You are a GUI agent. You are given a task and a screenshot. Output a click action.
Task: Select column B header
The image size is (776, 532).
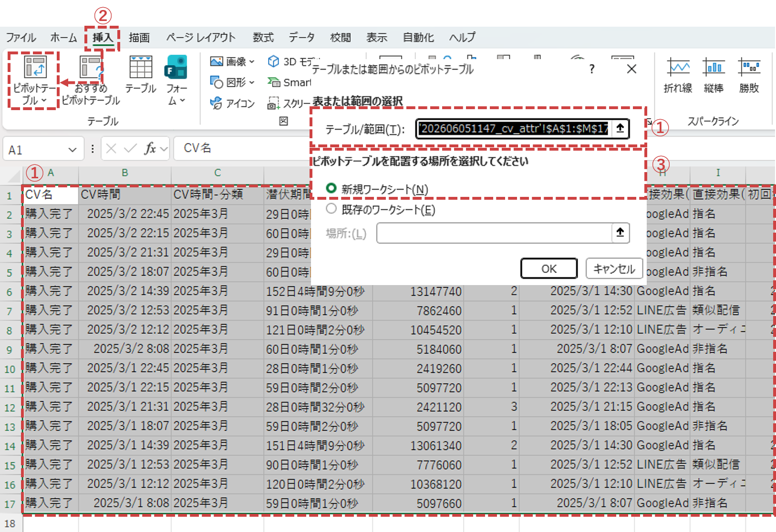[x=125, y=173]
